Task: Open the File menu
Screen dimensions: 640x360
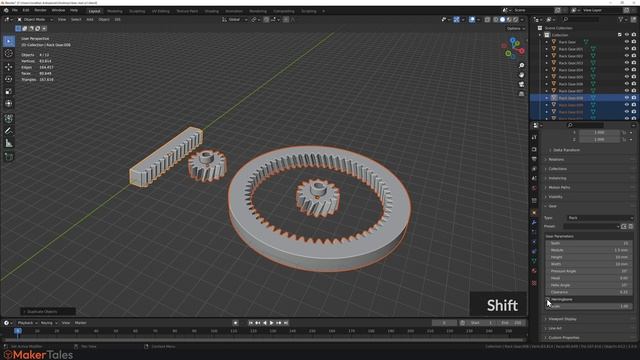Action: [15, 10]
